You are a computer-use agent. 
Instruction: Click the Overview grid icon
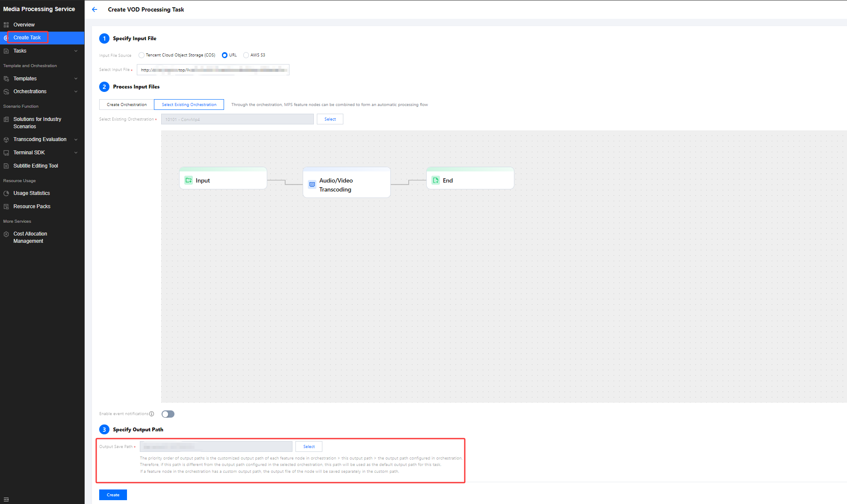(6, 25)
